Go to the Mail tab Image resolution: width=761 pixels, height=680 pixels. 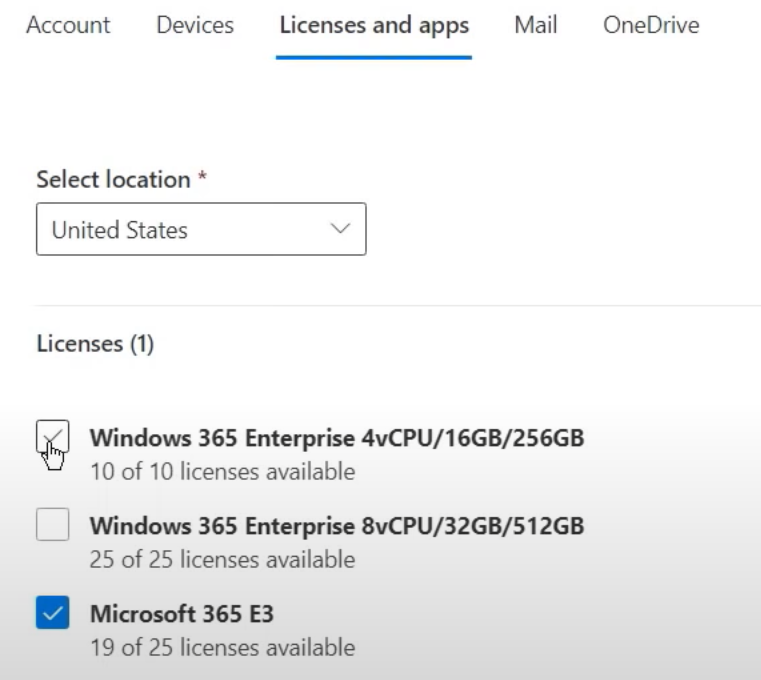536,25
